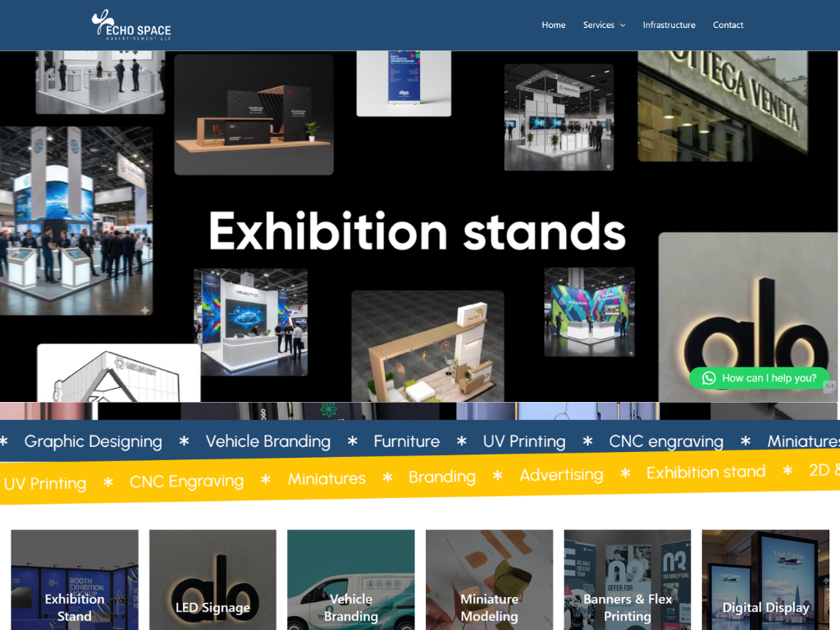840x630 pixels.
Task: Select the LED Signage service card
Action: [212, 581]
